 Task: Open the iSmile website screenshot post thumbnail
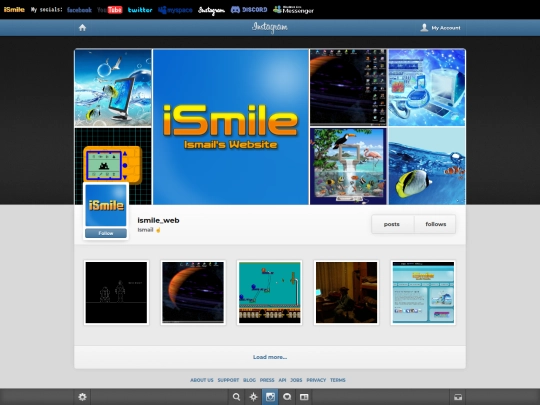point(423,292)
